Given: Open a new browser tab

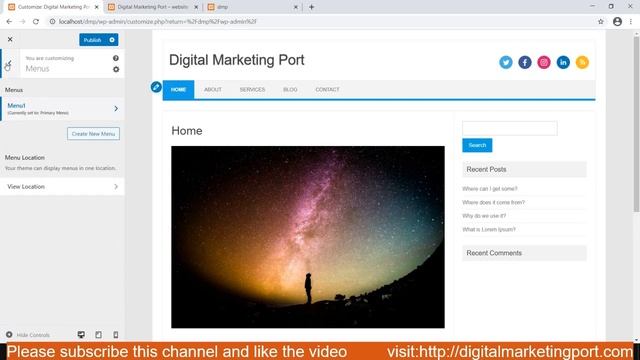Looking at the screenshot, I should click(x=311, y=7).
